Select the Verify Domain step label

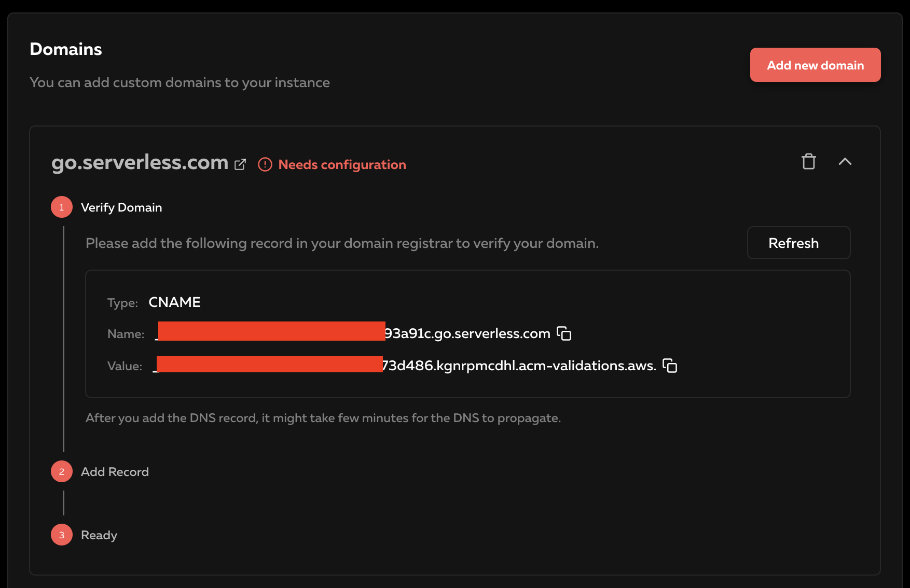(121, 207)
